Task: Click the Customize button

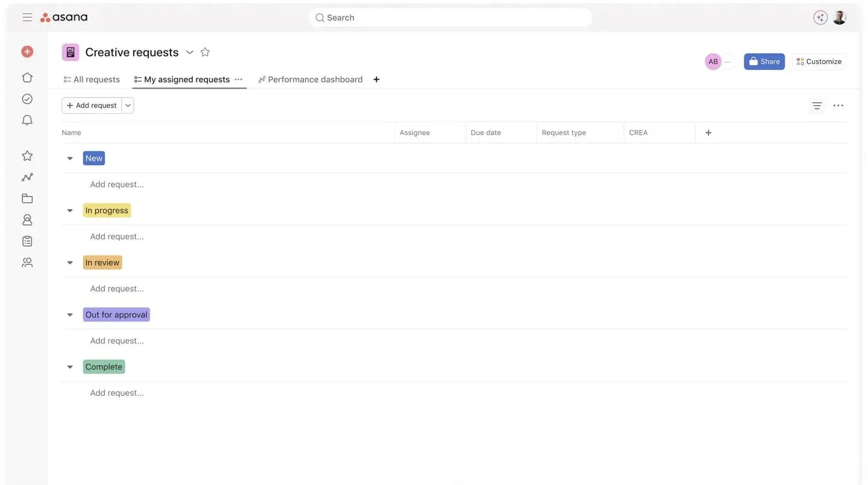Action: [819, 61]
